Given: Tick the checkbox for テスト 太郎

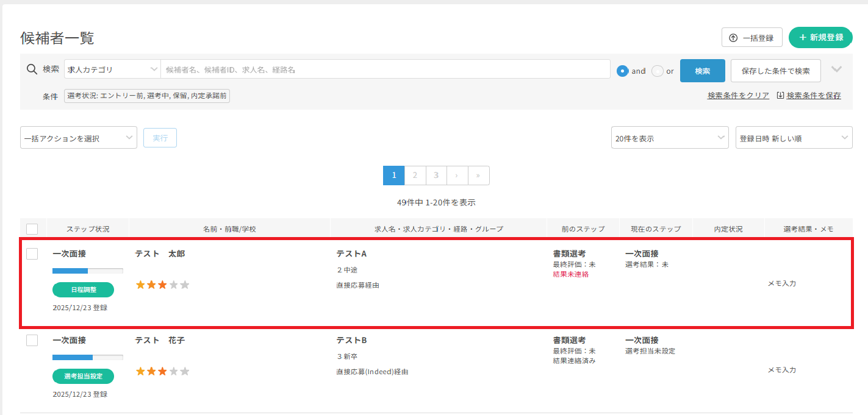Looking at the screenshot, I should [x=32, y=254].
